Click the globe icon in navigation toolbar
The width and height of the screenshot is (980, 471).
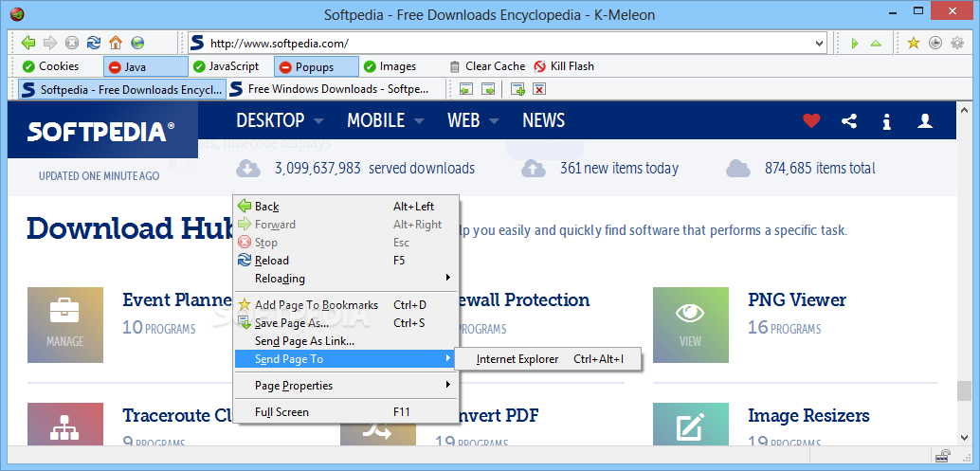[x=137, y=43]
